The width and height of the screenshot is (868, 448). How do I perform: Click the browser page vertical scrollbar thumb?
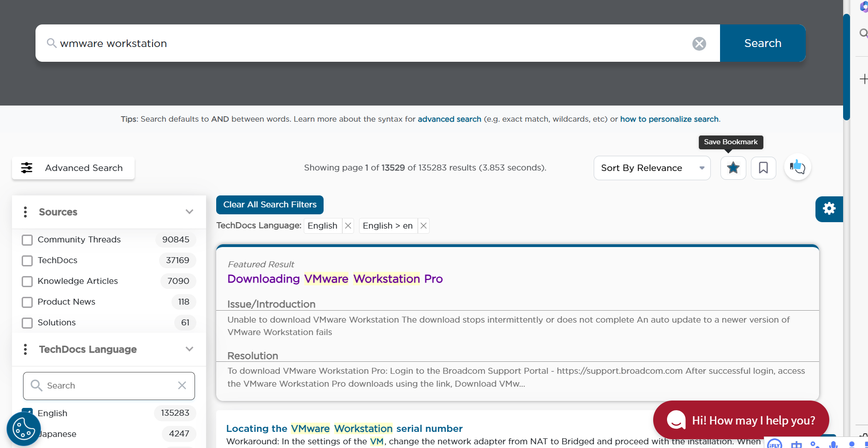click(x=846, y=67)
